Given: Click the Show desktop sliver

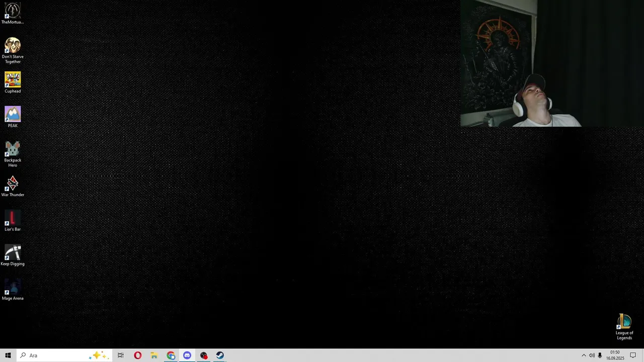Looking at the screenshot, I should tap(642, 355).
